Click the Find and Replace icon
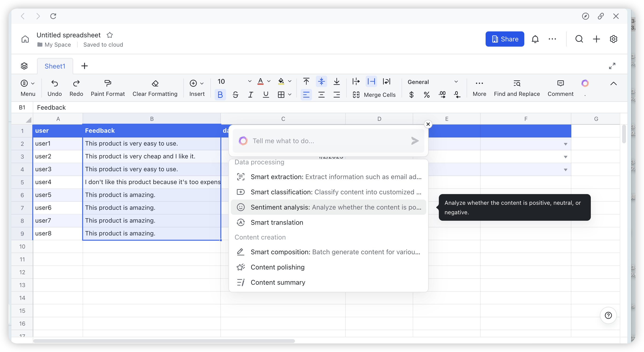644x352 pixels. pyautogui.click(x=517, y=83)
